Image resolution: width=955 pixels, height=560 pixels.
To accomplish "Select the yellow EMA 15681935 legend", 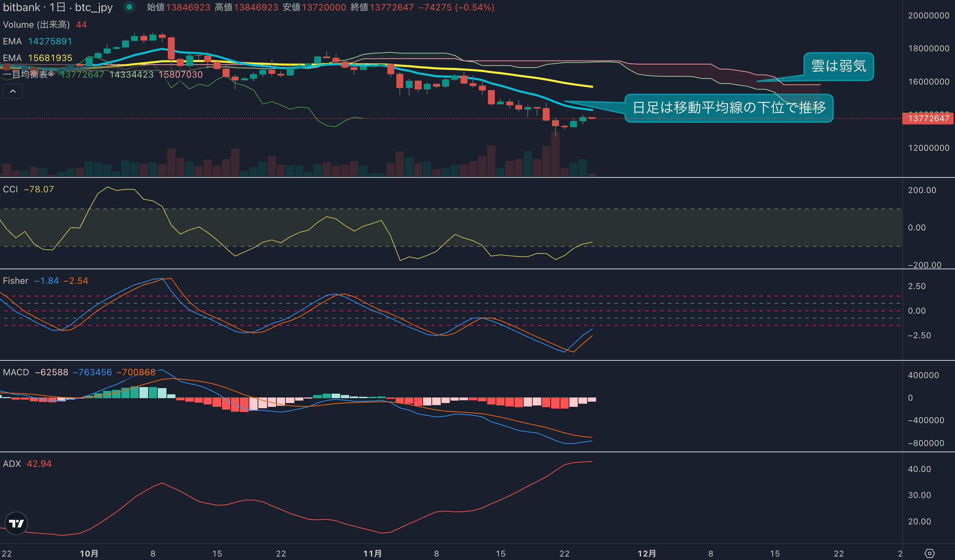I will (x=37, y=58).
